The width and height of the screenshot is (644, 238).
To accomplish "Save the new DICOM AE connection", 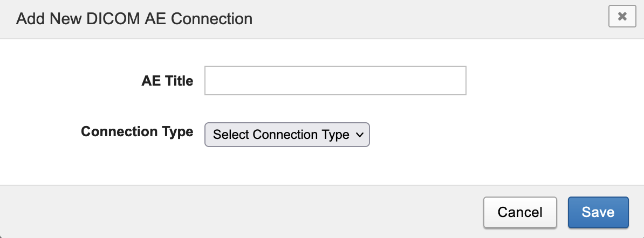I will click(598, 212).
